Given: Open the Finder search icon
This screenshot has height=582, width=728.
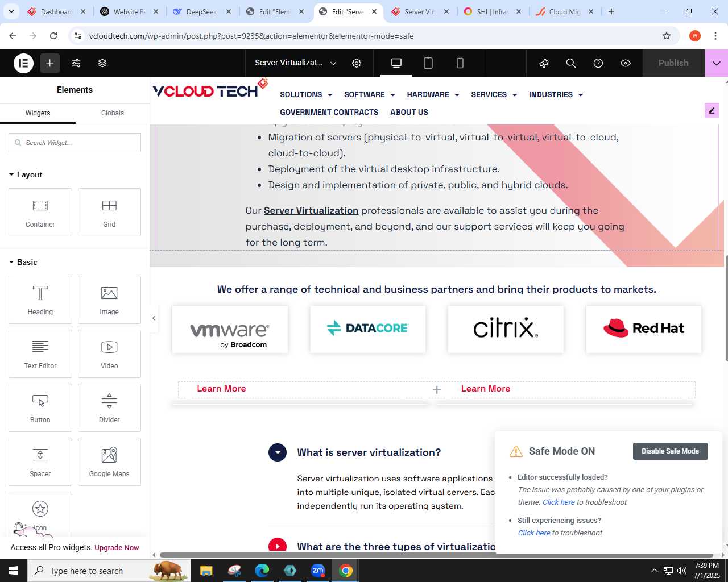Looking at the screenshot, I should point(571,63).
